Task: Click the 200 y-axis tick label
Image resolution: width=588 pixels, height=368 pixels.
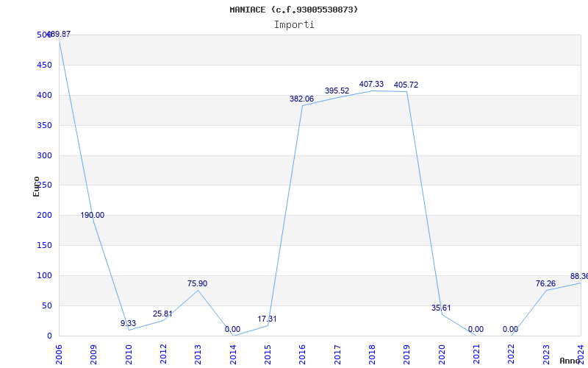Action: pyautogui.click(x=44, y=215)
